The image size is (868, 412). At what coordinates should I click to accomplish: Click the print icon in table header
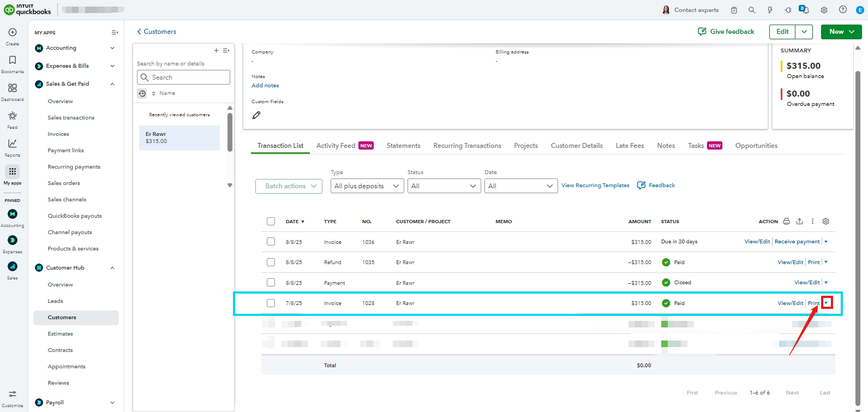786,222
